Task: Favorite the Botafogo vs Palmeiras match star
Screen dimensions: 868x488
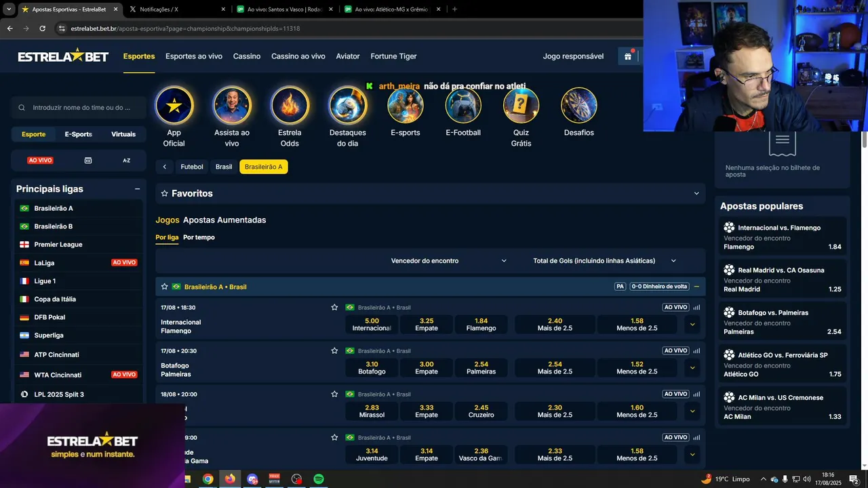Action: pyautogui.click(x=334, y=350)
